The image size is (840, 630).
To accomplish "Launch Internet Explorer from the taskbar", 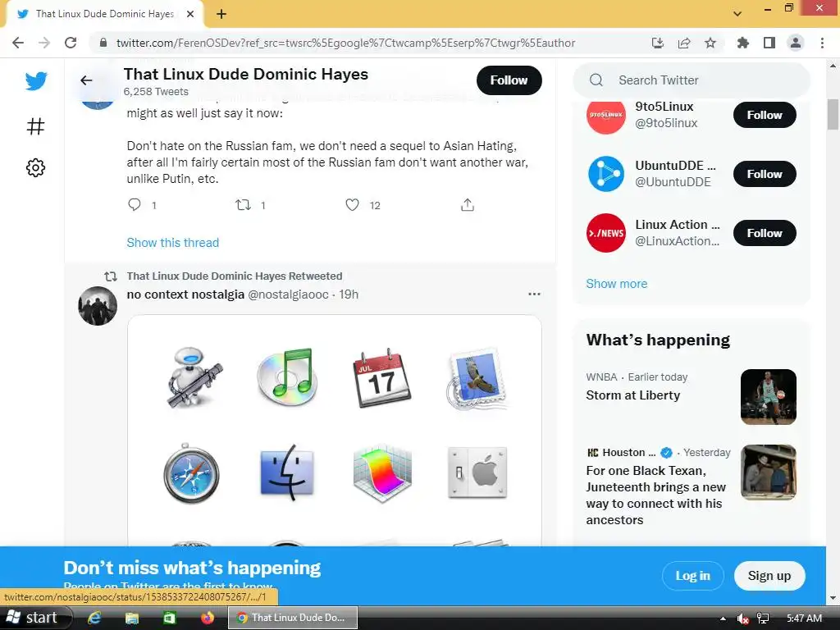I will [x=94, y=618].
